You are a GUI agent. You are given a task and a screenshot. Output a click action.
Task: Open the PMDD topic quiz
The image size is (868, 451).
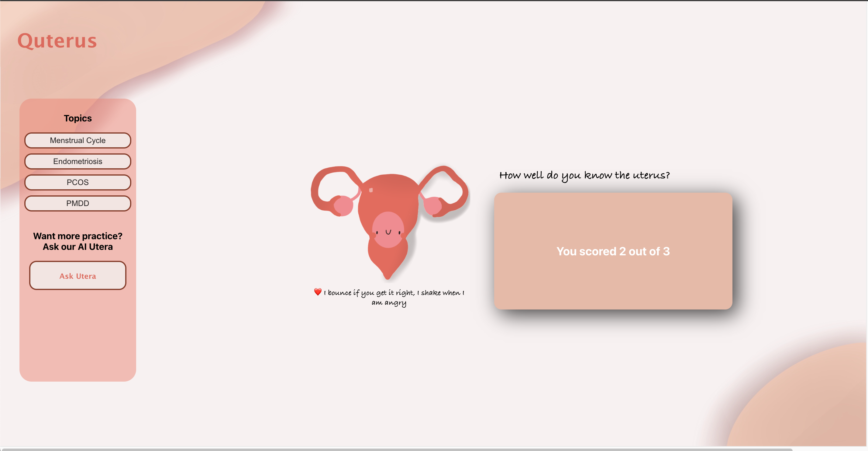(77, 203)
